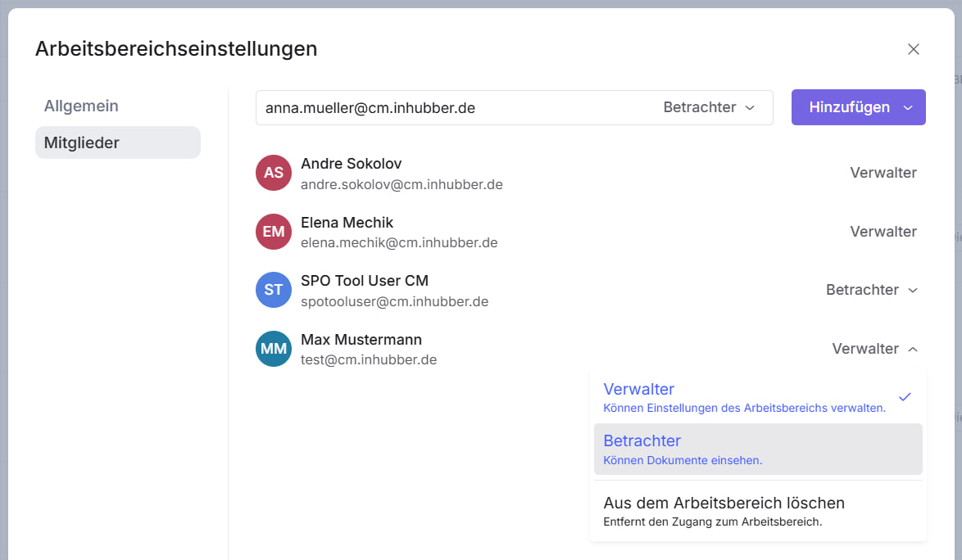The height and width of the screenshot is (560, 962).
Task: Collapse Max Mustermann's Verwalter dropdown
Action: coord(874,349)
